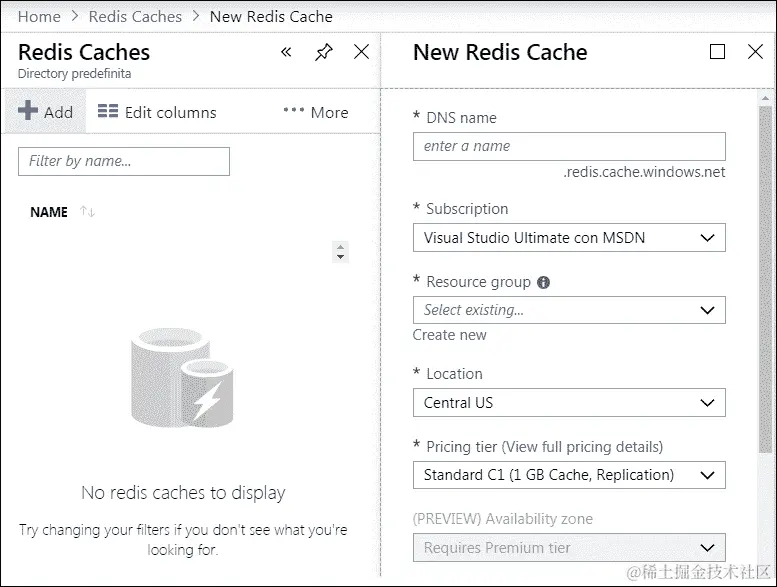This screenshot has width=777, height=587.
Task: Sort by the NAME column header
Action: [49, 212]
